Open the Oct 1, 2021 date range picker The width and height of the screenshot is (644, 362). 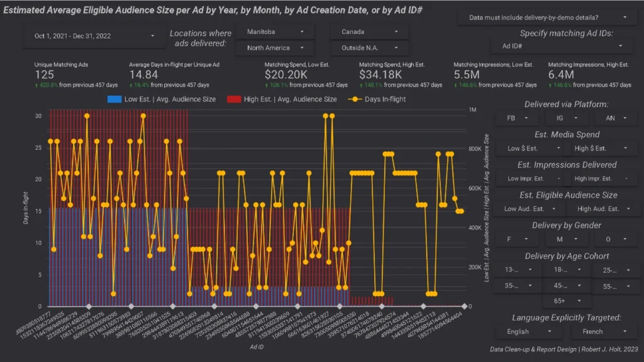pyautogui.click(x=91, y=36)
